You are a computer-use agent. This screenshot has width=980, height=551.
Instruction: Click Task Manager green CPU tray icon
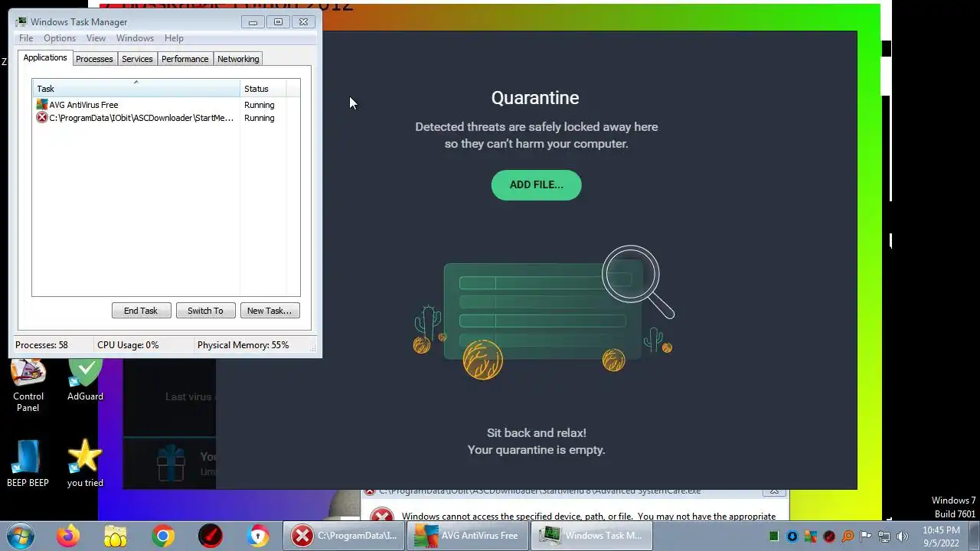point(774,536)
